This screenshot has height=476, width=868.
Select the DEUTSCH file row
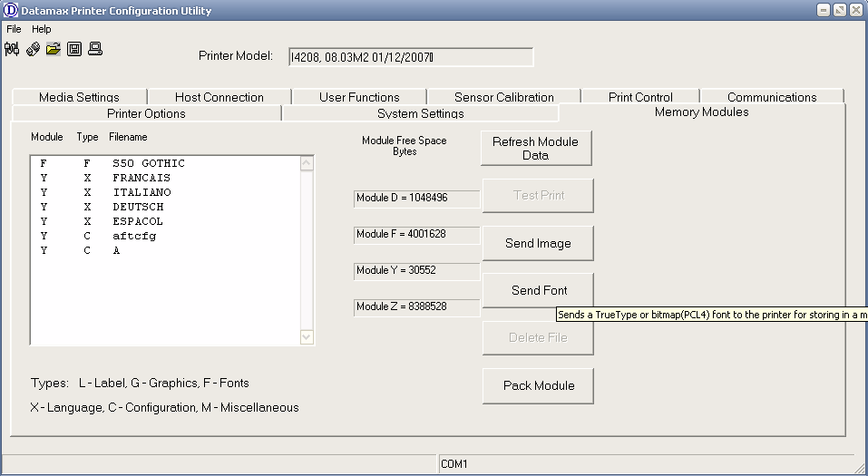(x=165, y=207)
